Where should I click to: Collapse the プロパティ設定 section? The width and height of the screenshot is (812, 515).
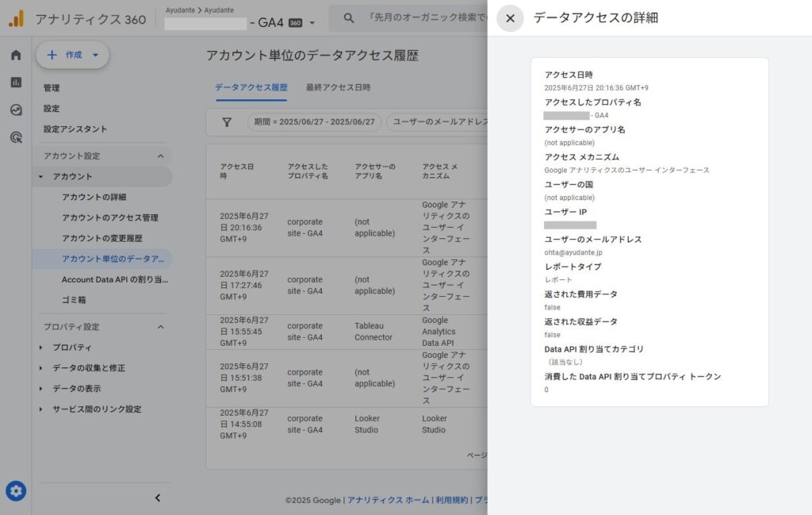pyautogui.click(x=160, y=327)
